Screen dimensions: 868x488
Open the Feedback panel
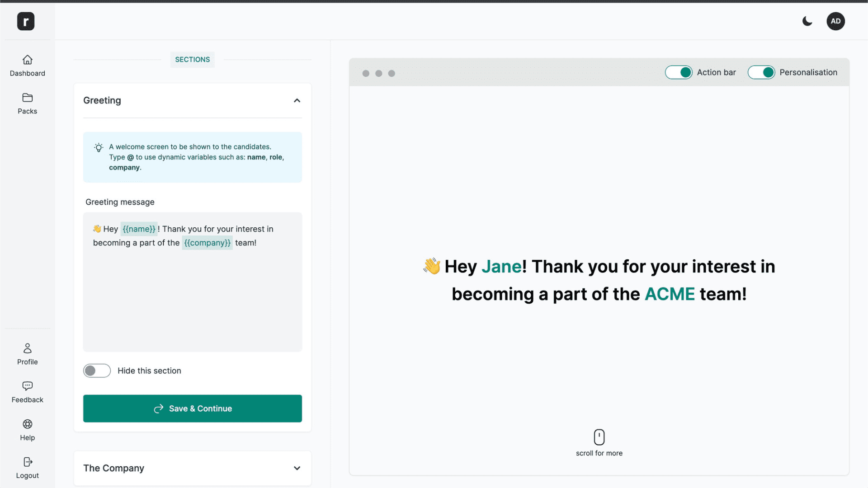coord(28,391)
